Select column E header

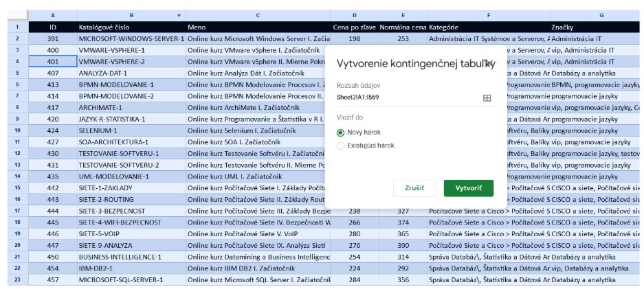coord(403,16)
